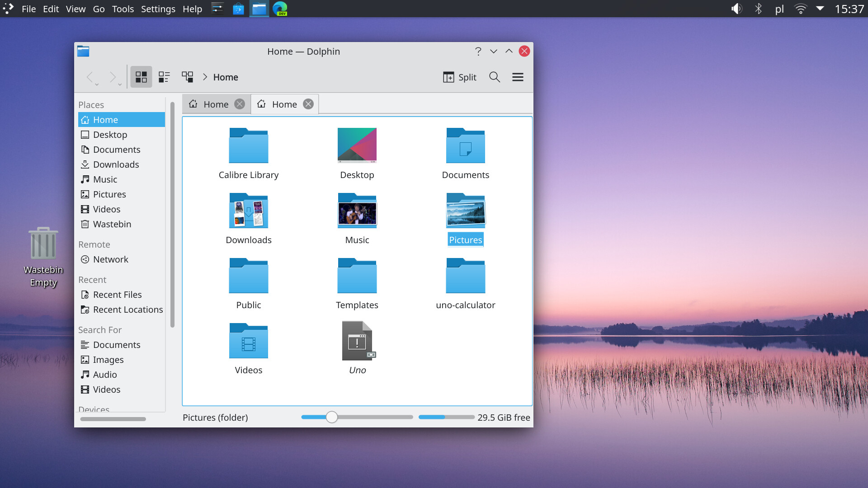868x488 pixels.
Task: Open Recent Locations in sidebar
Action: (127, 309)
